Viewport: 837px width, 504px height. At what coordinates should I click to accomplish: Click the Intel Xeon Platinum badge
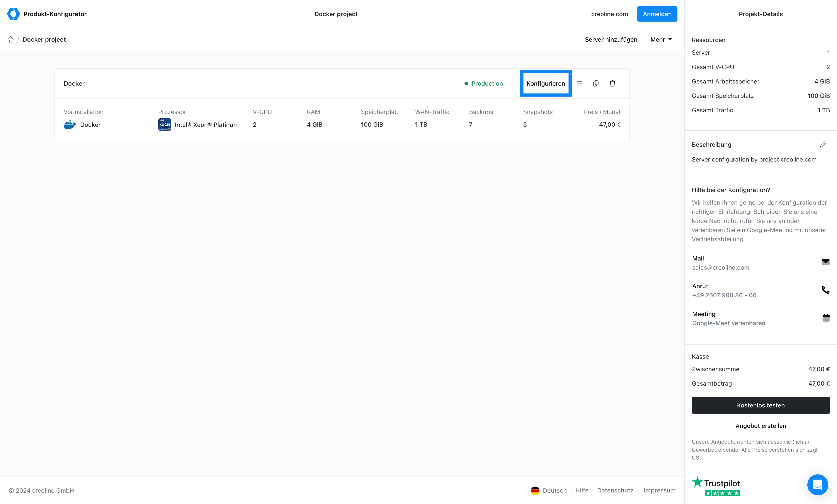pos(165,125)
